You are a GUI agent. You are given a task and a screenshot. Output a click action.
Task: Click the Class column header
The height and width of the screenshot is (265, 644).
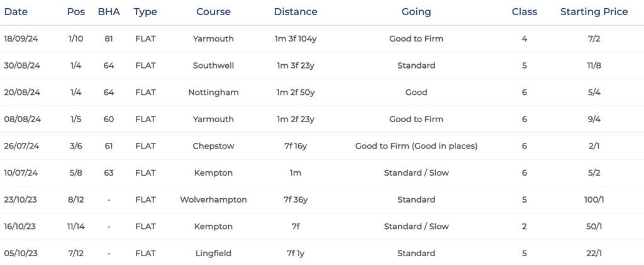point(524,12)
